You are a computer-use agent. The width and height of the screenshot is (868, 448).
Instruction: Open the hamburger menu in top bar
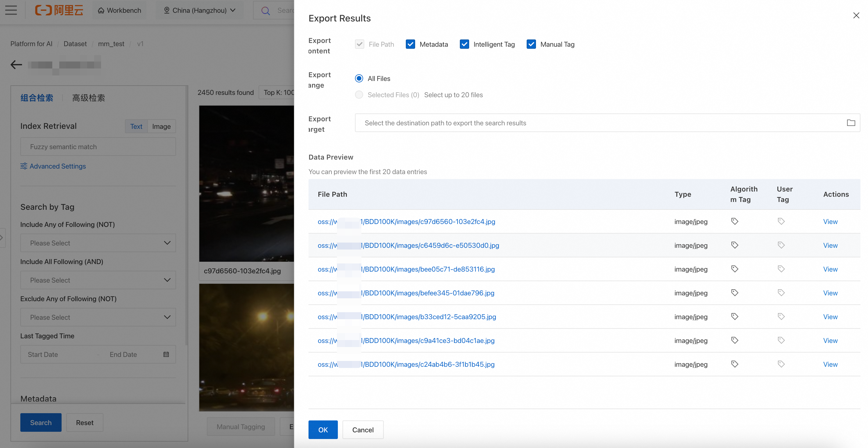11,10
